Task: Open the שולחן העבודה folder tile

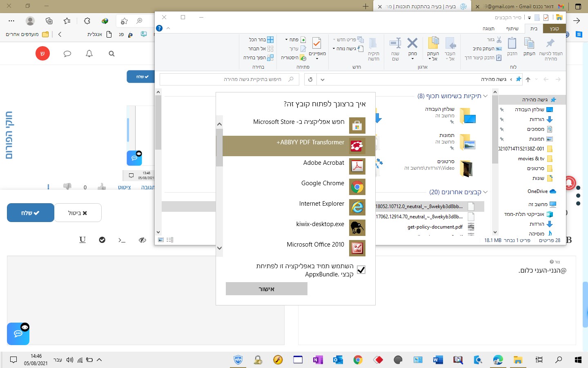Action: click(451, 116)
